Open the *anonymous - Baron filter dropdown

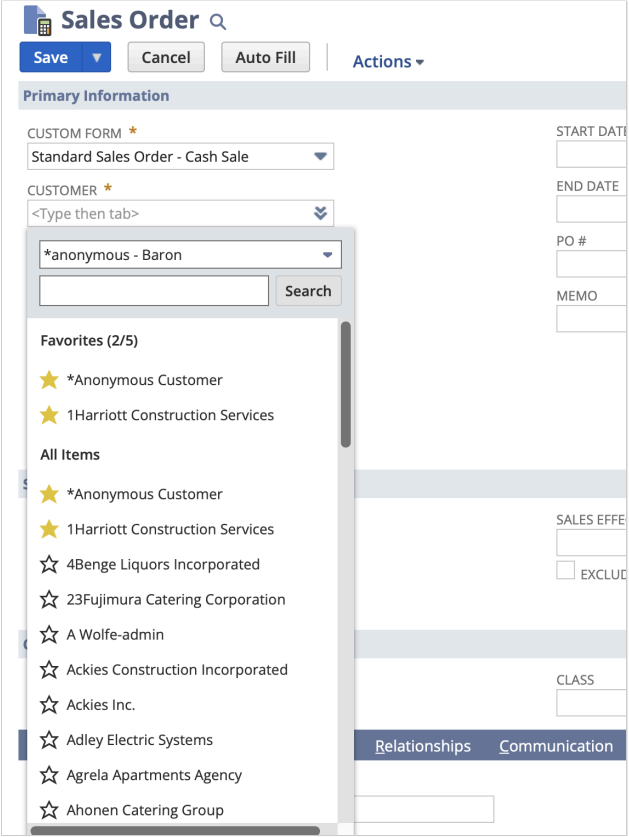327,255
